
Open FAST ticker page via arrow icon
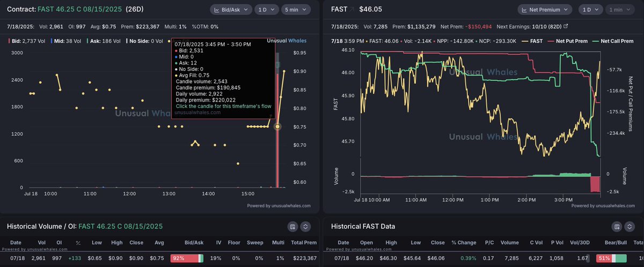353,10
